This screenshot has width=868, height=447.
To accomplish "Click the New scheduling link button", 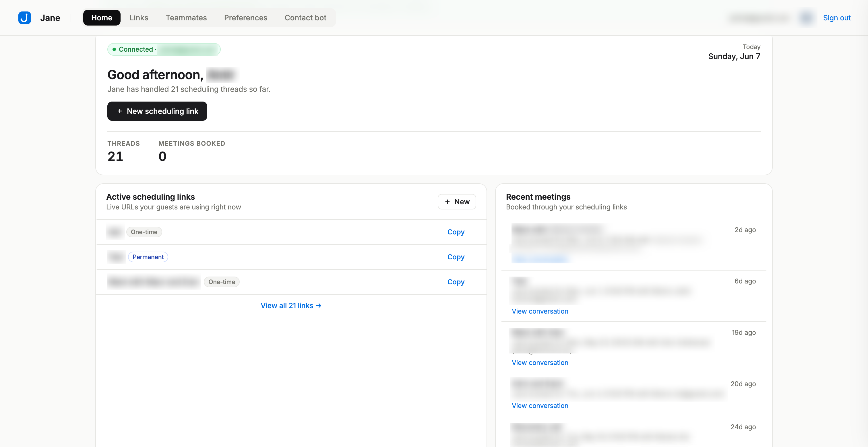I will coord(157,111).
